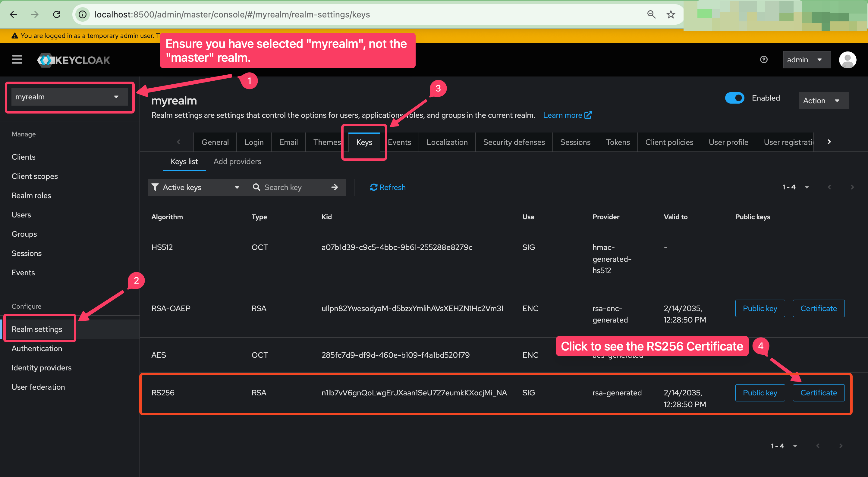Open Groups in the sidebar
Image resolution: width=868 pixels, height=477 pixels.
tap(24, 234)
